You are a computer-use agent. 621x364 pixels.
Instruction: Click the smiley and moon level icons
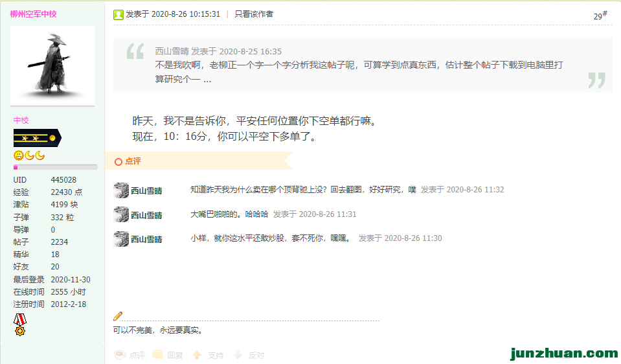pos(29,155)
